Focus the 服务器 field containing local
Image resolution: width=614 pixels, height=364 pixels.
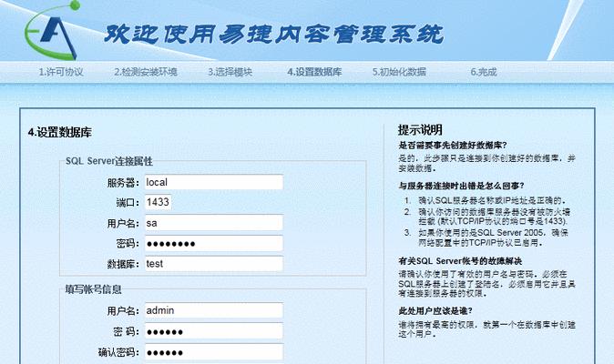(214, 182)
